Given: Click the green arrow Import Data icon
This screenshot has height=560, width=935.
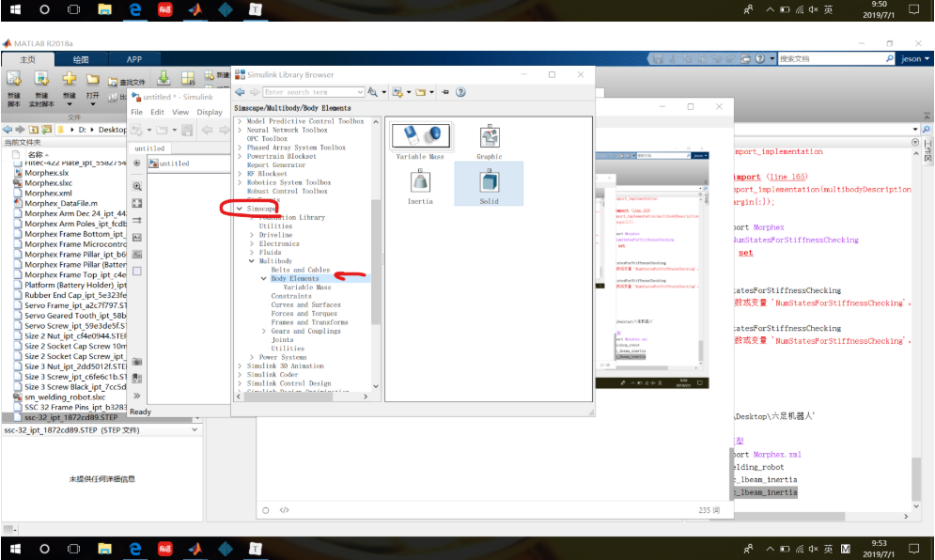Looking at the screenshot, I should tap(164, 78).
